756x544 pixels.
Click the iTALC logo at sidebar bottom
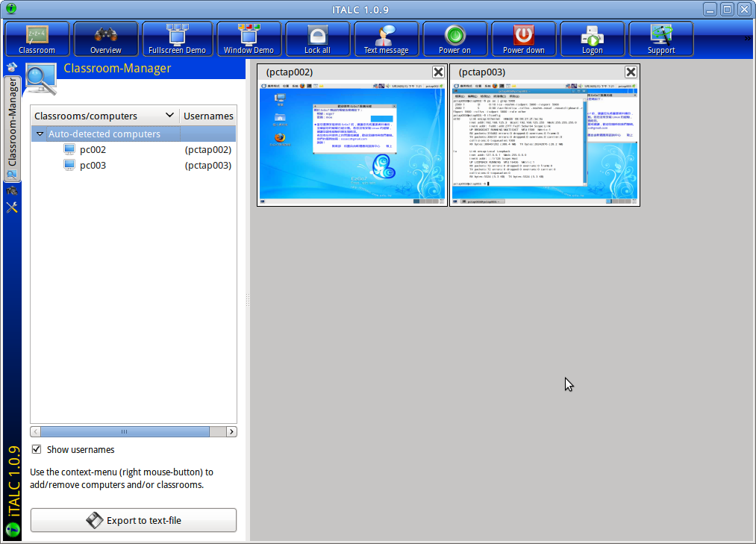(13, 530)
